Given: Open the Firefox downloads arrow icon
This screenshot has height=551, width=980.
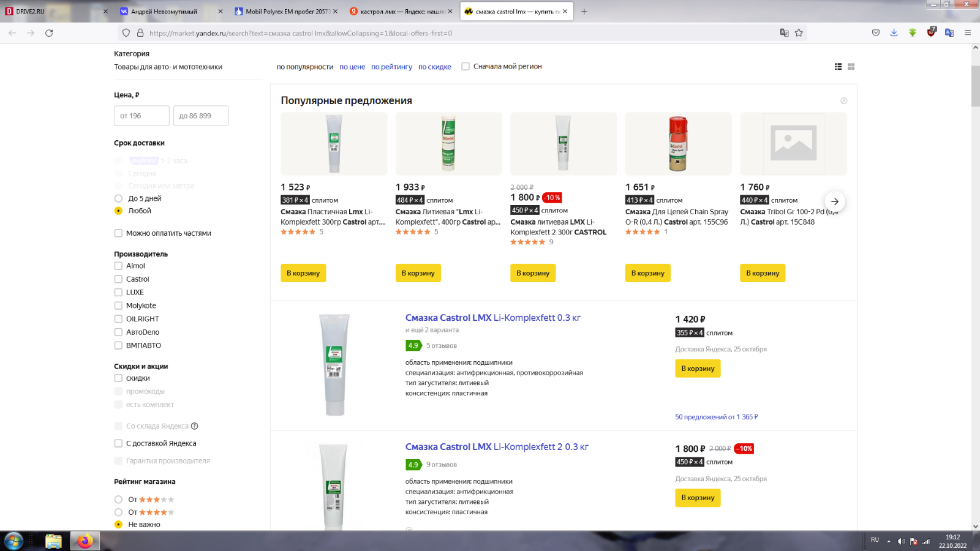Looking at the screenshot, I should (894, 33).
